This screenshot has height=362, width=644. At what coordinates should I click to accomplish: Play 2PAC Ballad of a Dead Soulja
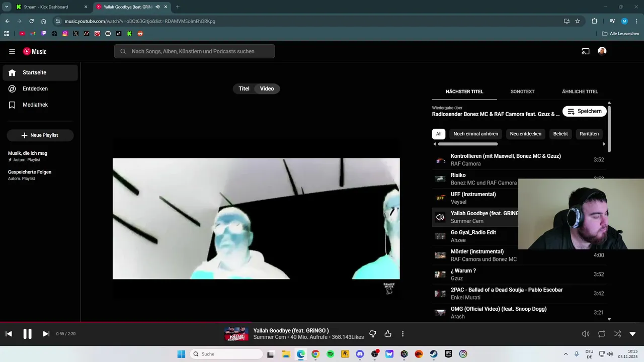click(519, 294)
